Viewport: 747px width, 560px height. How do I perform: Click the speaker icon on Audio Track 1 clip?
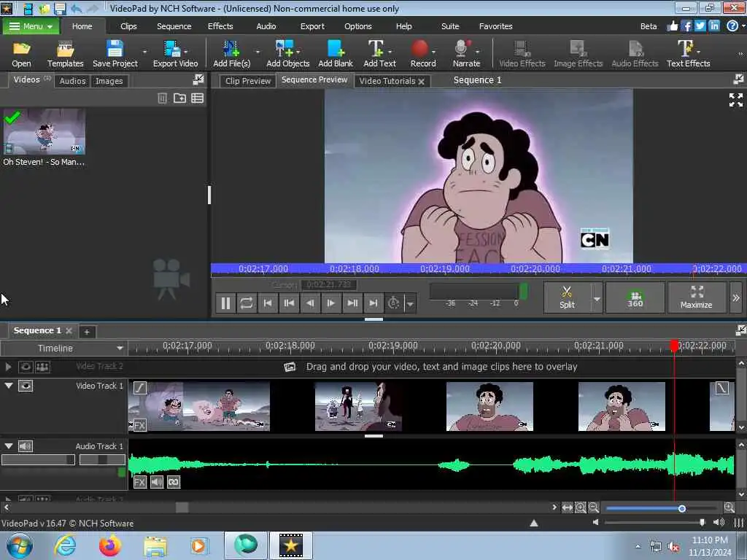[x=157, y=482]
